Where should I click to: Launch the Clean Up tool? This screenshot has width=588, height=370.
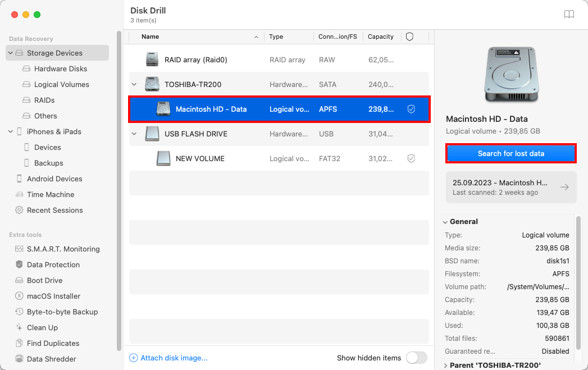point(43,327)
